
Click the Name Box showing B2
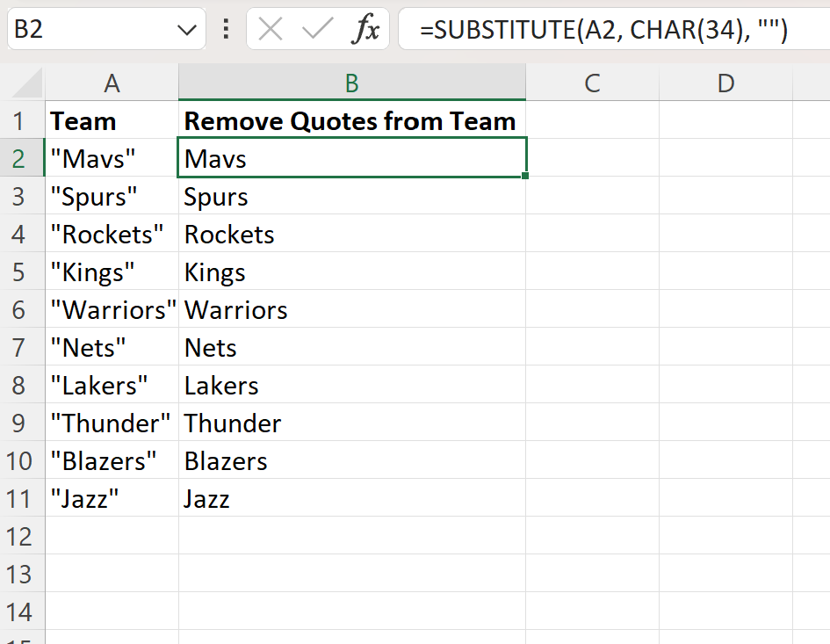[x=106, y=29]
